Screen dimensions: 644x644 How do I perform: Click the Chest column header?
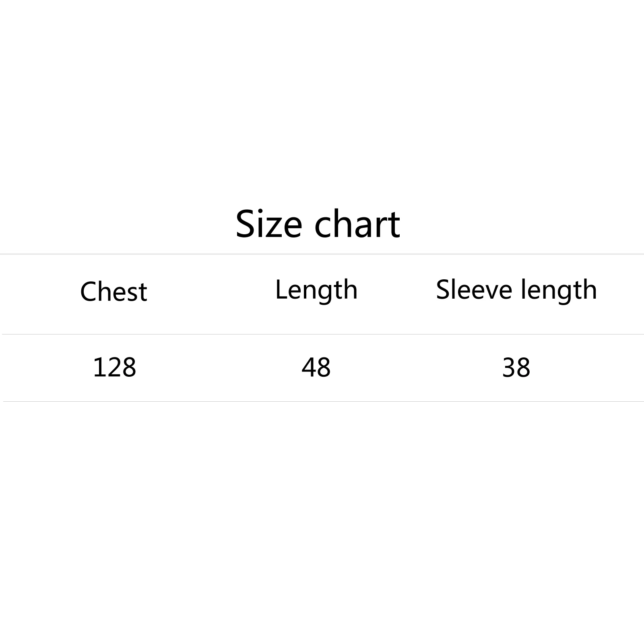(x=114, y=291)
